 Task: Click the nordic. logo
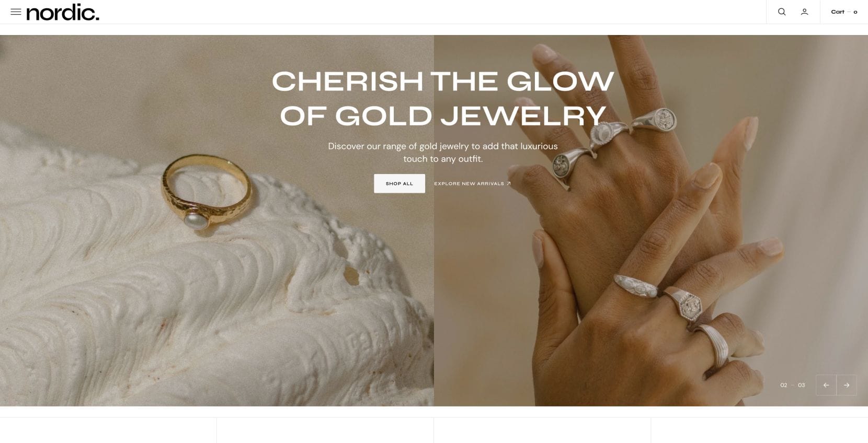tap(63, 12)
